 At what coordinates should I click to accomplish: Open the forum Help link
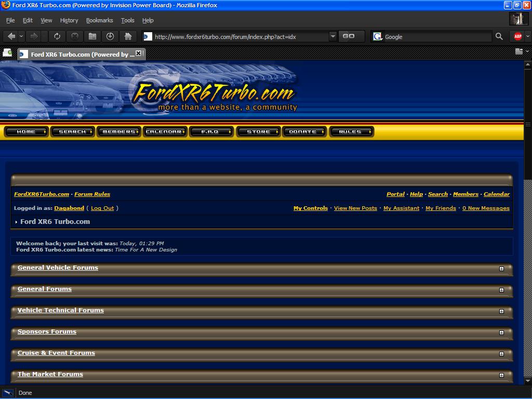pos(416,194)
